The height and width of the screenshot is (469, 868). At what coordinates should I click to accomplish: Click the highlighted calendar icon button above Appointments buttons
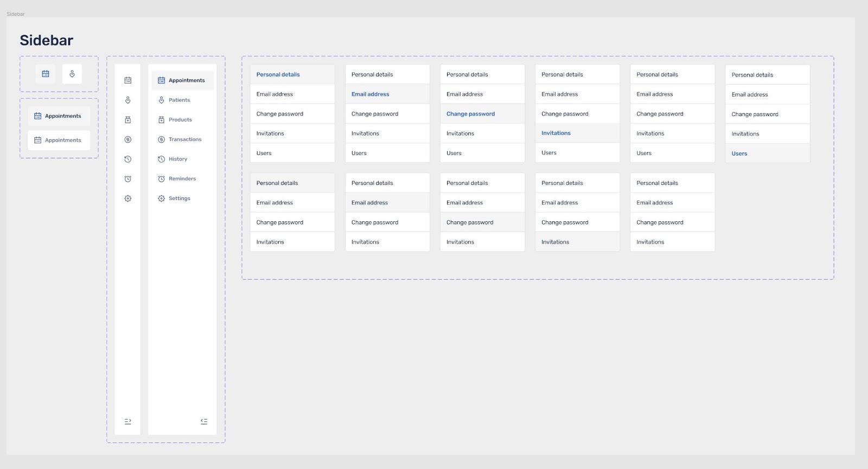point(46,74)
